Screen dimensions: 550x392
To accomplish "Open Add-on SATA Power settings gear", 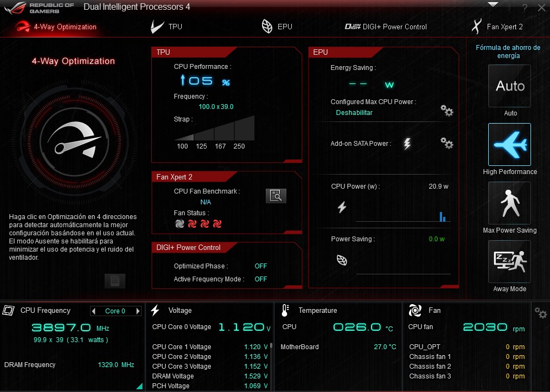I will click(x=447, y=143).
